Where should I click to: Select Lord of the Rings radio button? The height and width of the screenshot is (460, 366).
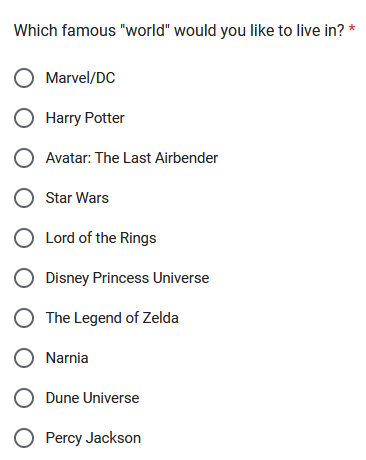pyautogui.click(x=24, y=238)
